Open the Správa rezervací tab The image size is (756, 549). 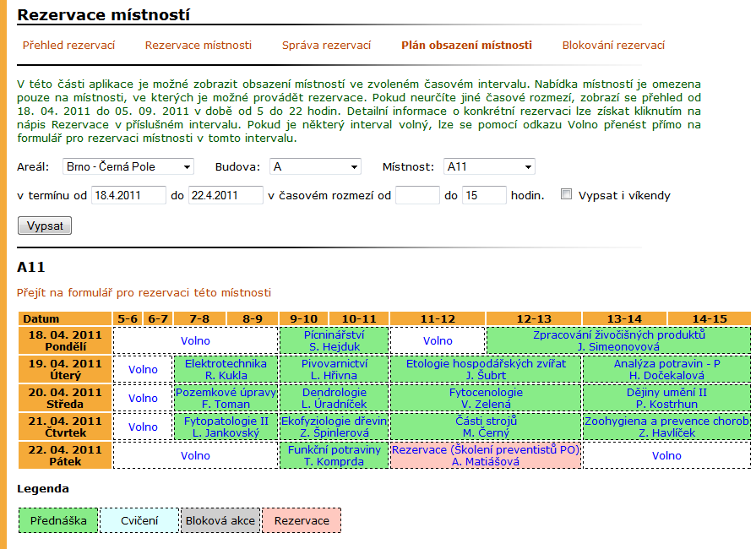click(326, 46)
